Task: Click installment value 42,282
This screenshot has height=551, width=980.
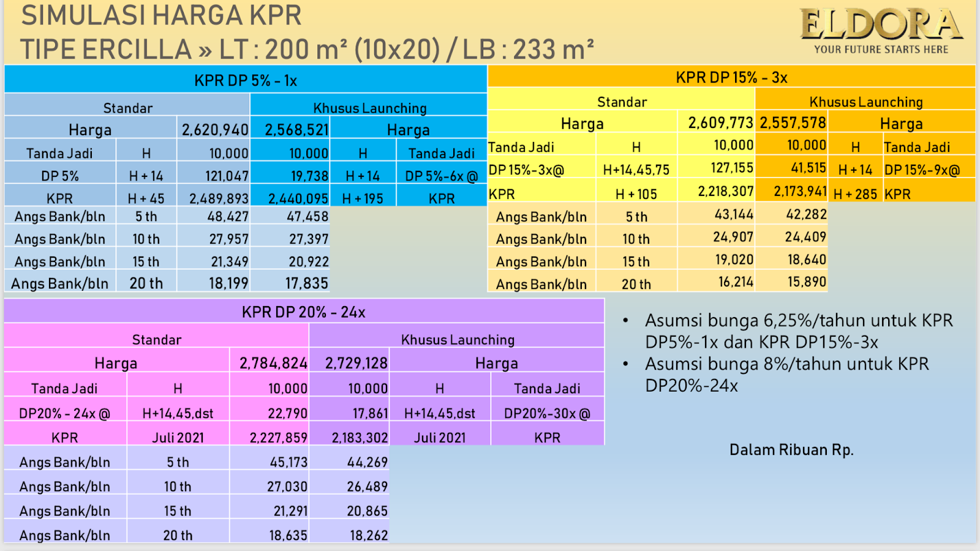Action: [x=806, y=215]
